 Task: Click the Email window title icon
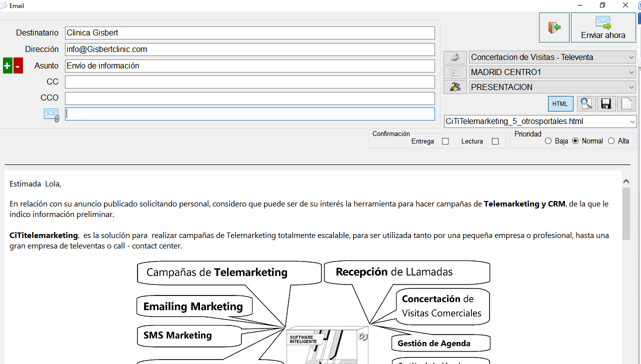pyautogui.click(x=4, y=5)
